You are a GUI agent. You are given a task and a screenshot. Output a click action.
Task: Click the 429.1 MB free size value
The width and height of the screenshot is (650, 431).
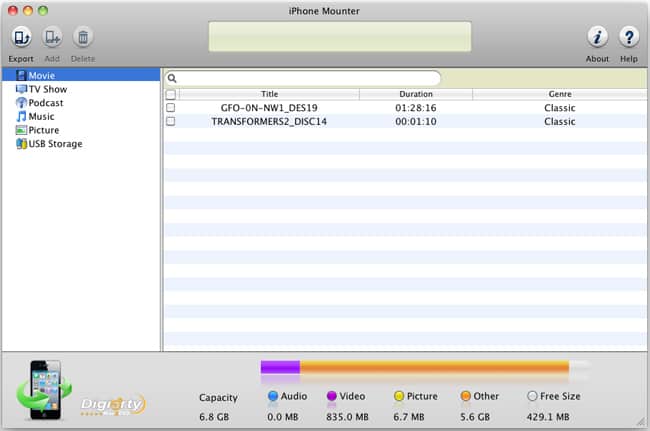click(x=548, y=417)
